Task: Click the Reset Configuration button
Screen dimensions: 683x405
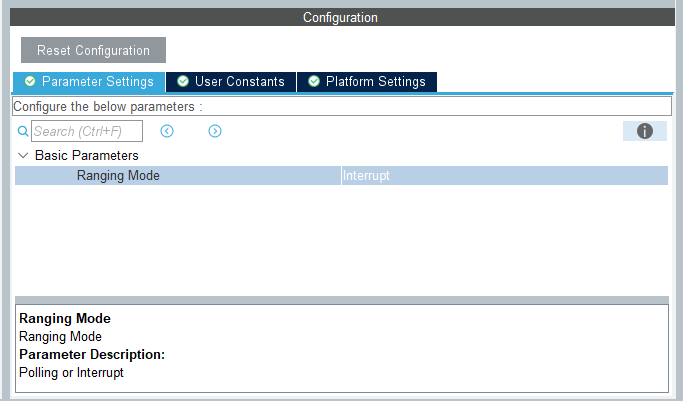Action: pos(93,50)
